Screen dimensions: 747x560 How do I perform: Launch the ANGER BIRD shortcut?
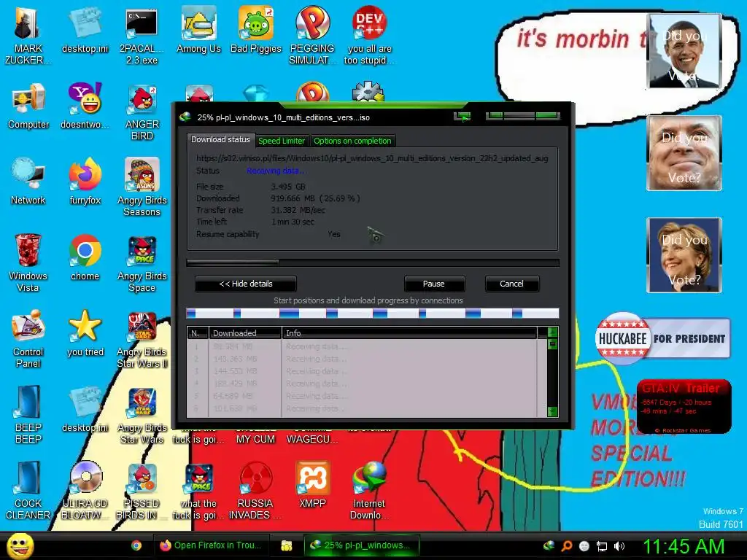pos(142,112)
